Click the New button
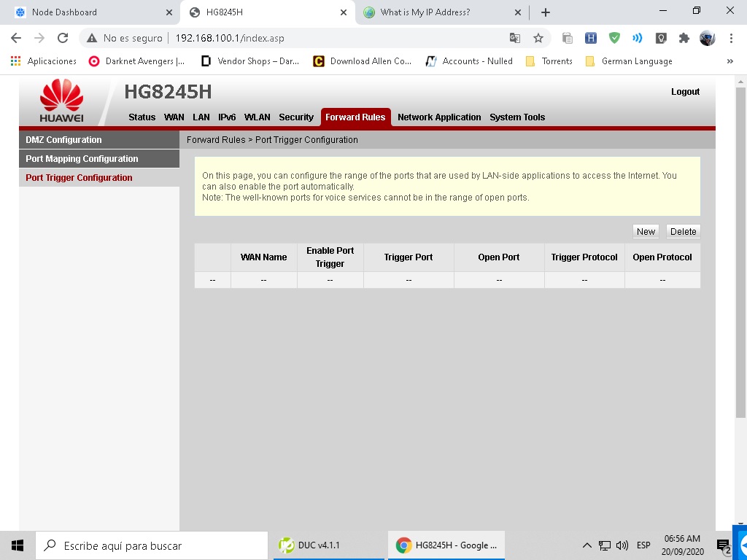Image resolution: width=747 pixels, height=560 pixels. coord(646,231)
